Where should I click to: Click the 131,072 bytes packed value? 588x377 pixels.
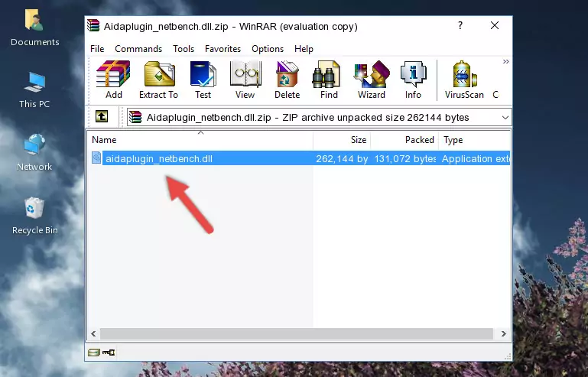point(405,159)
